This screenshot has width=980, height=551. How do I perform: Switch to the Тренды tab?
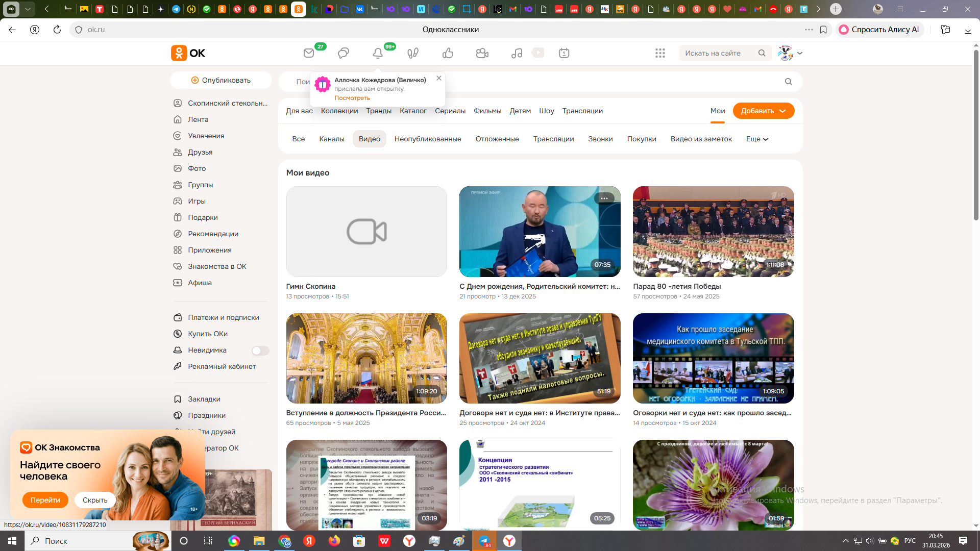[x=378, y=111]
